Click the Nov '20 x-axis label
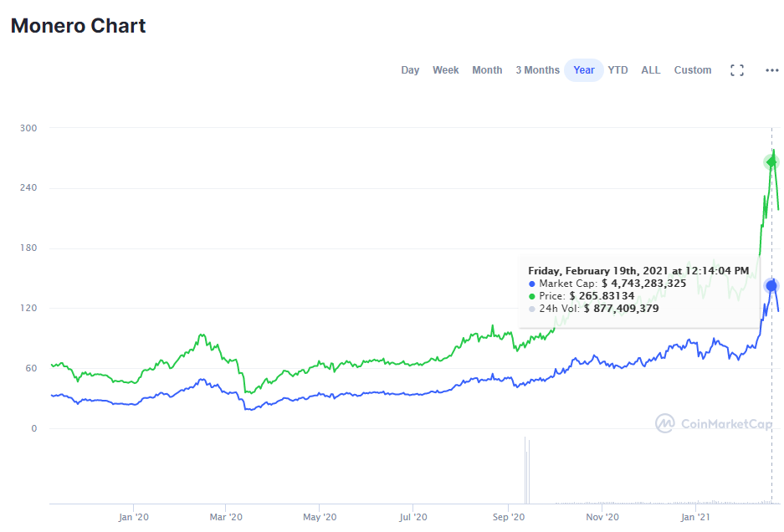Viewport: 784px width, 532px height. pos(602,517)
